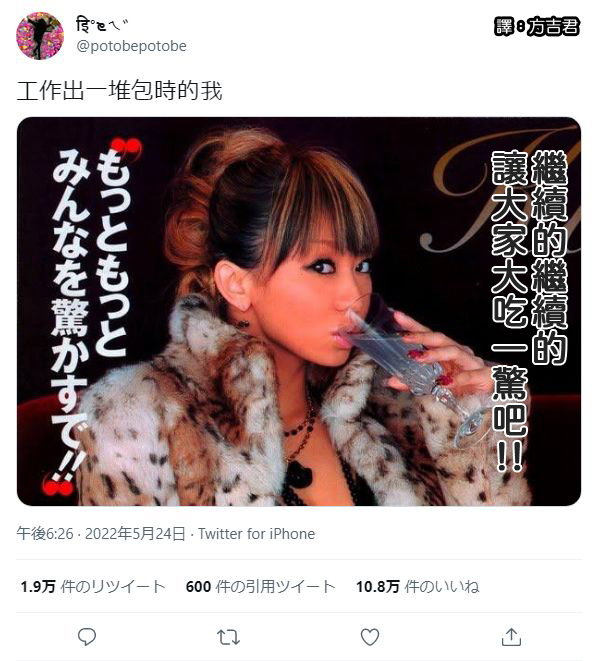The height and width of the screenshot is (661, 598).
Task: Click the reply speech bubble icon
Action: pos(87,637)
